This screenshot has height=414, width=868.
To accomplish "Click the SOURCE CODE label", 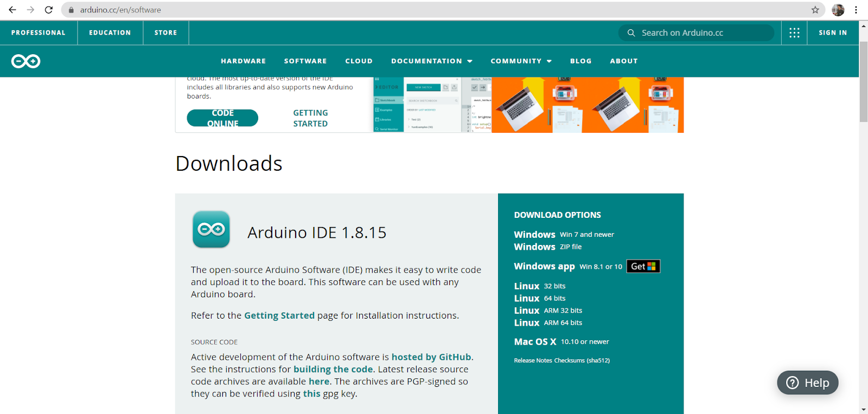I will click(214, 342).
